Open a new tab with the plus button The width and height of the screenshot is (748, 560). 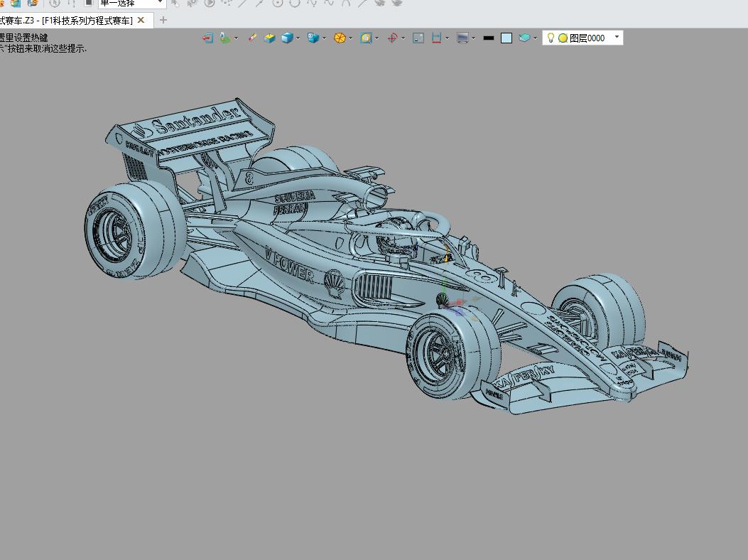tap(163, 20)
